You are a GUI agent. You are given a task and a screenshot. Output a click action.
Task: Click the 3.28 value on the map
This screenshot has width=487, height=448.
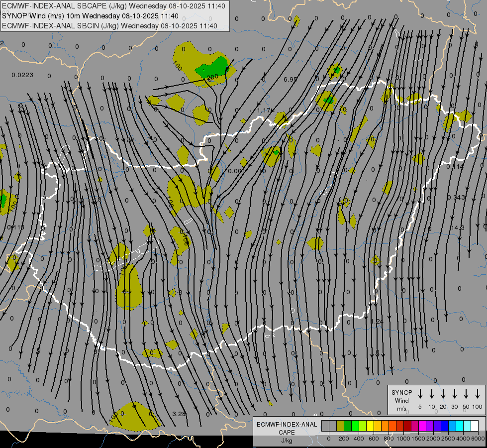[179, 414]
